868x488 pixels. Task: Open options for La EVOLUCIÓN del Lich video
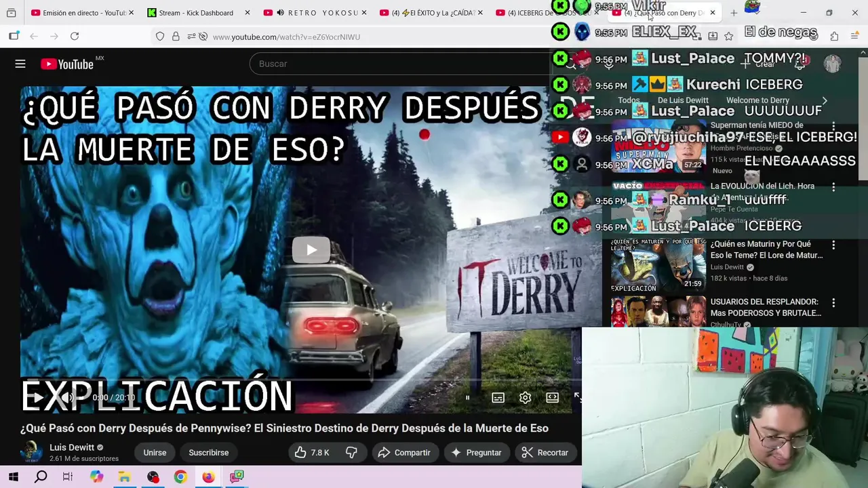833,186
